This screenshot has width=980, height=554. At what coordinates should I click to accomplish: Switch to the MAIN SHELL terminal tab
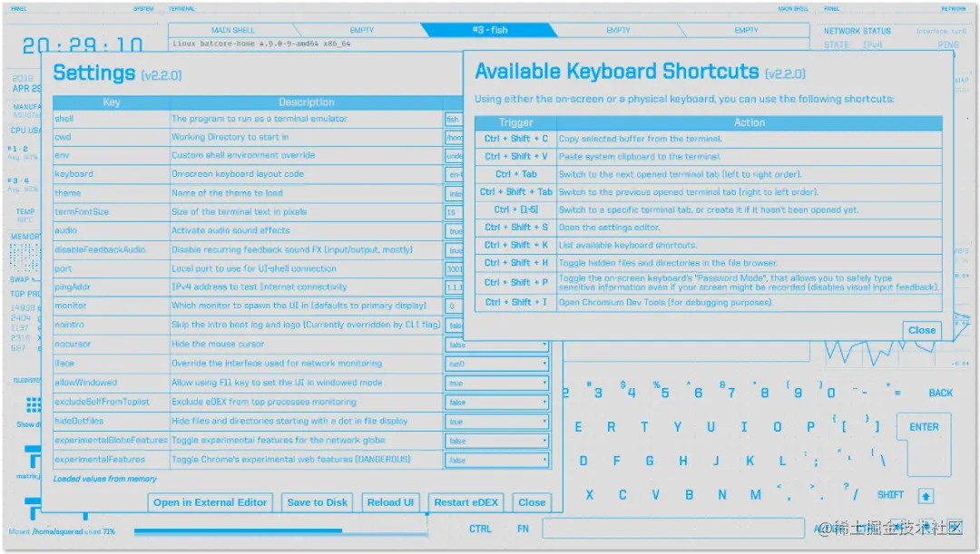click(x=232, y=30)
